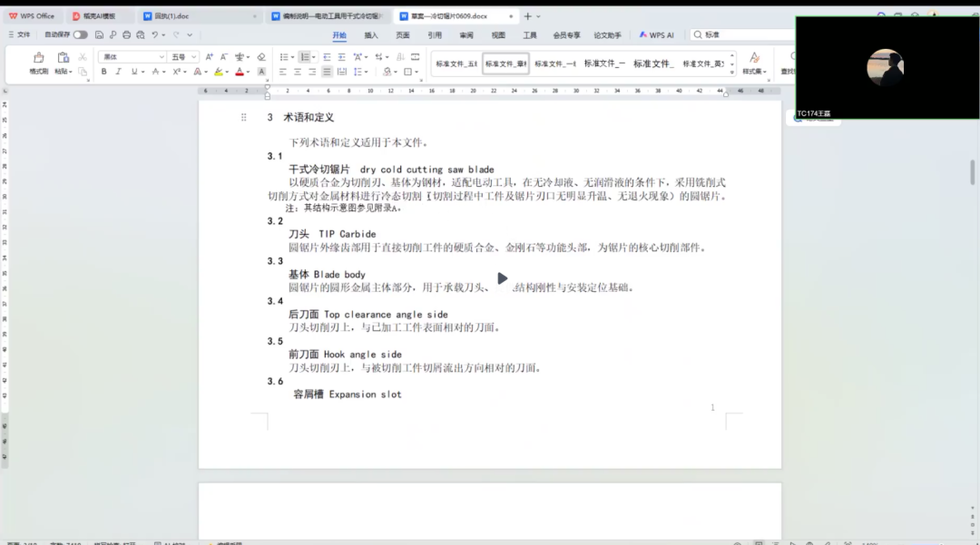The width and height of the screenshot is (980, 545).
Task: Click the Align Left icon
Action: tap(282, 72)
